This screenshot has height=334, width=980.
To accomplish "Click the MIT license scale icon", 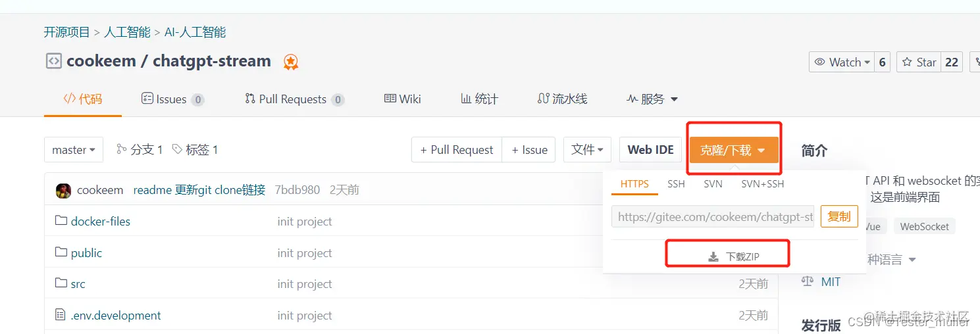I will point(808,281).
